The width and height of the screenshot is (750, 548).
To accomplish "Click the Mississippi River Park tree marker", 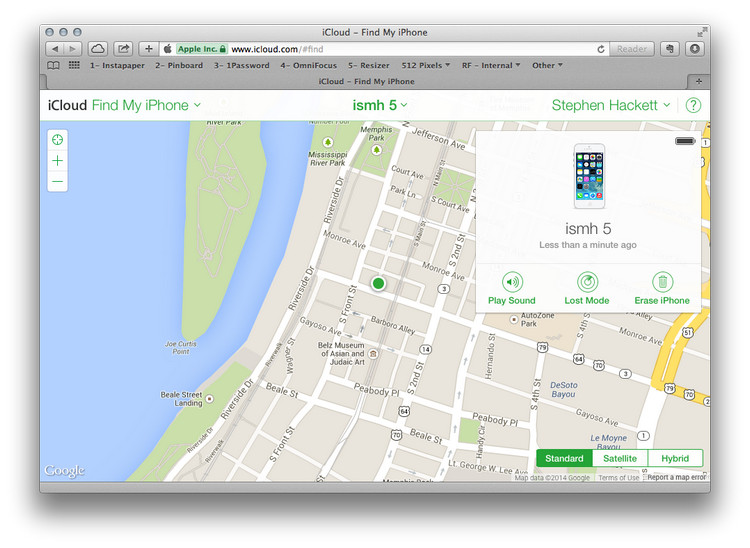I will pos(328,142).
